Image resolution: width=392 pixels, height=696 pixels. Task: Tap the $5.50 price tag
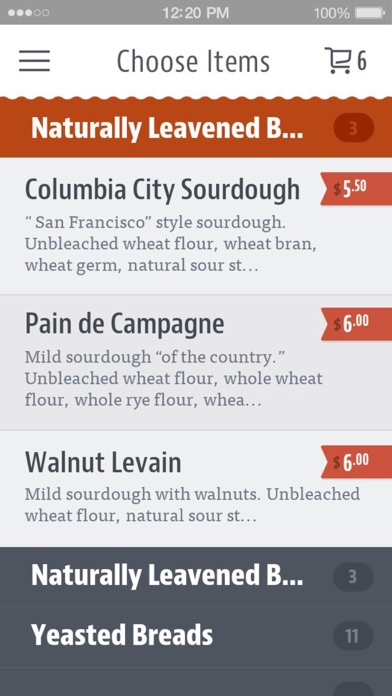(x=356, y=189)
